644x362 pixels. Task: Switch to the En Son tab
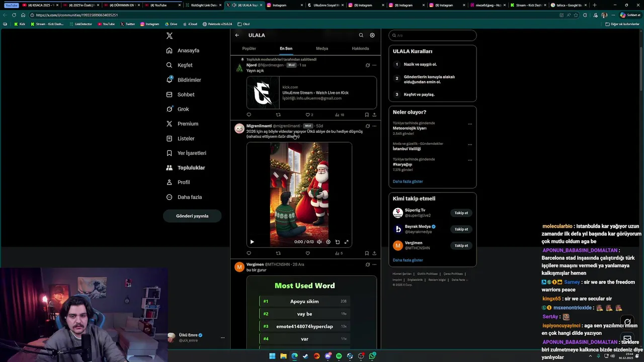pyautogui.click(x=286, y=48)
